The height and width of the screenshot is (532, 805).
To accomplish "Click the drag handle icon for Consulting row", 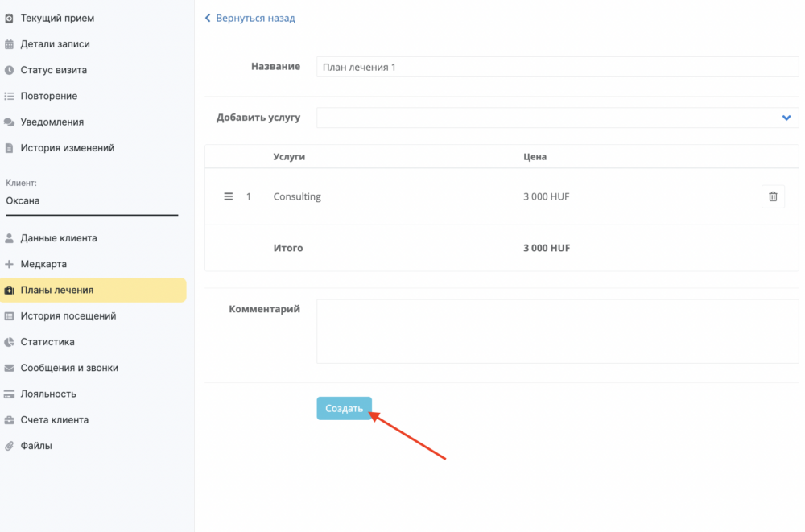I will click(228, 196).
